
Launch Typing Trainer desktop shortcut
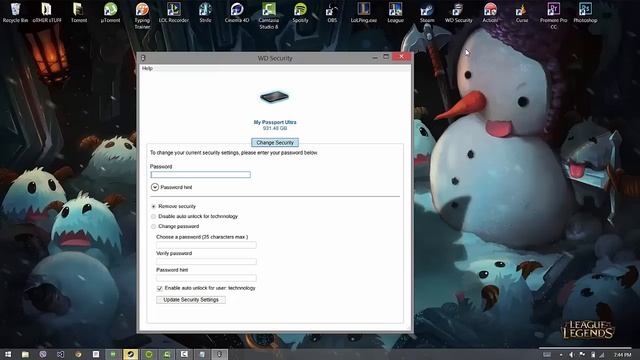click(x=142, y=16)
